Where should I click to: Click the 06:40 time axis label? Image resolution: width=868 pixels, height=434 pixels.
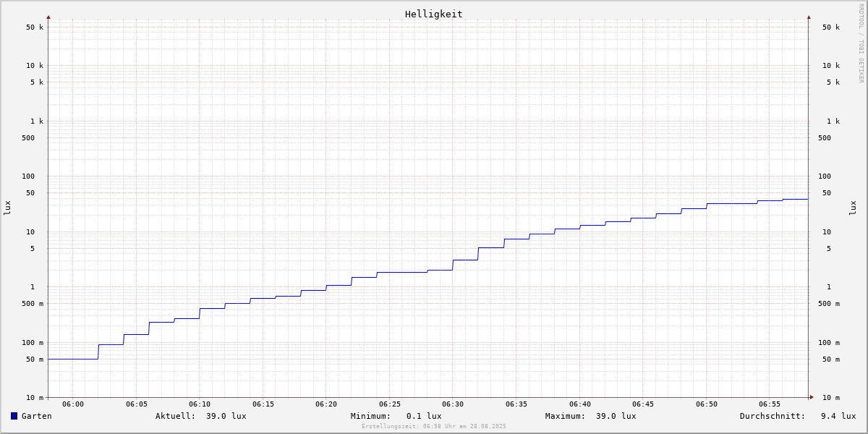pyautogui.click(x=580, y=404)
